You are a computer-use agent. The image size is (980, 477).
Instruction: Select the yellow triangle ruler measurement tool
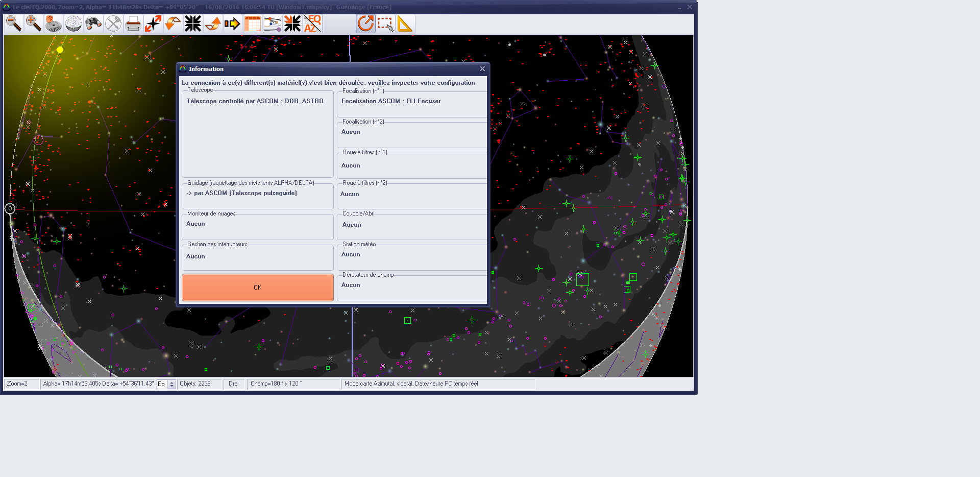point(405,23)
